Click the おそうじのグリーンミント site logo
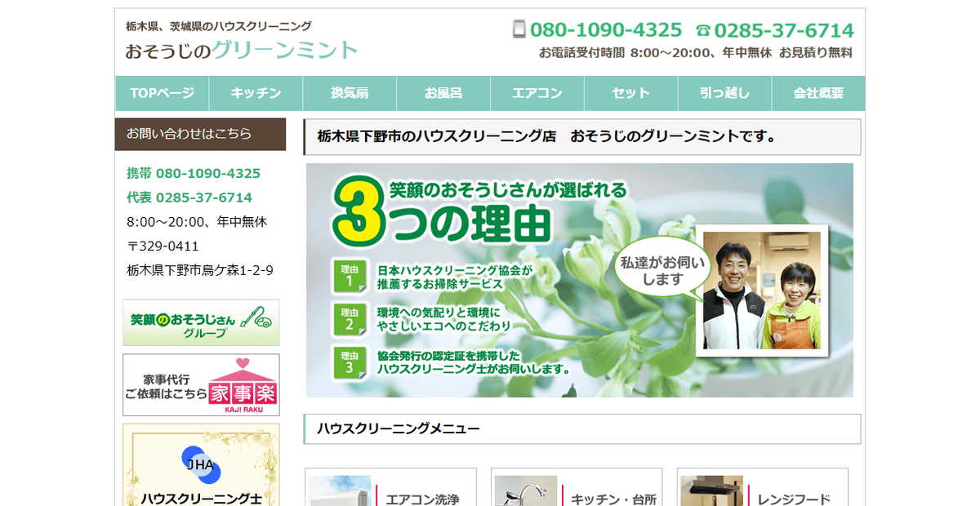Screen dimensions: 980x506 (x=241, y=51)
